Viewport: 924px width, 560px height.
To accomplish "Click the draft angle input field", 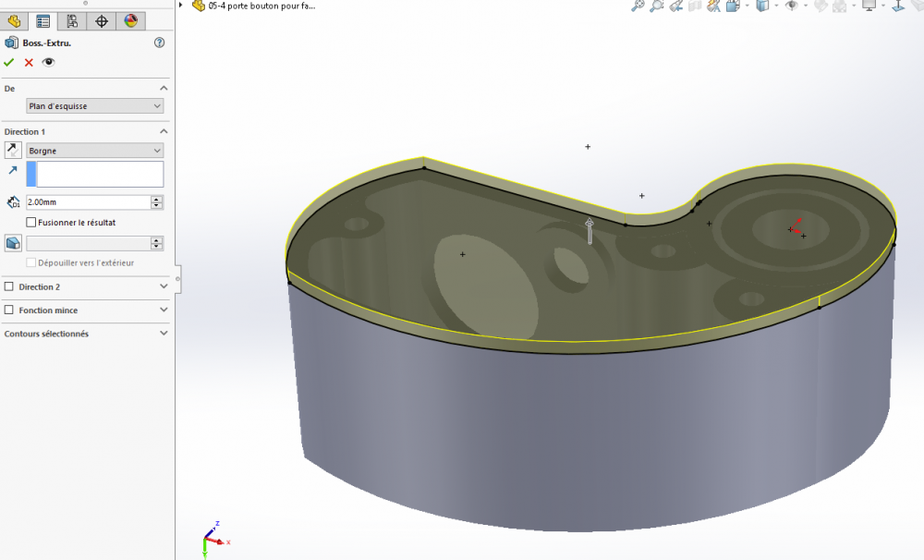I will pos(89,243).
